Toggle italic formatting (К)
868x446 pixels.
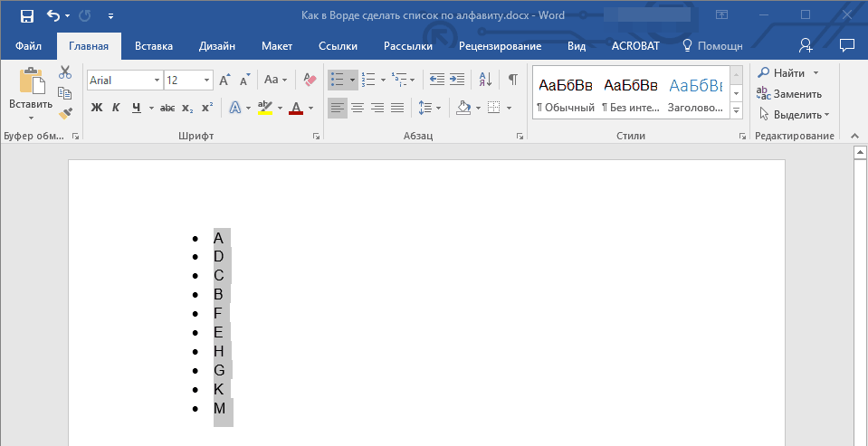pos(116,108)
